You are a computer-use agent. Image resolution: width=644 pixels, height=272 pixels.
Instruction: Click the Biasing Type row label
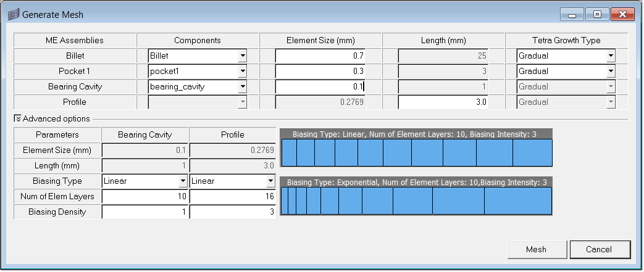click(57, 181)
